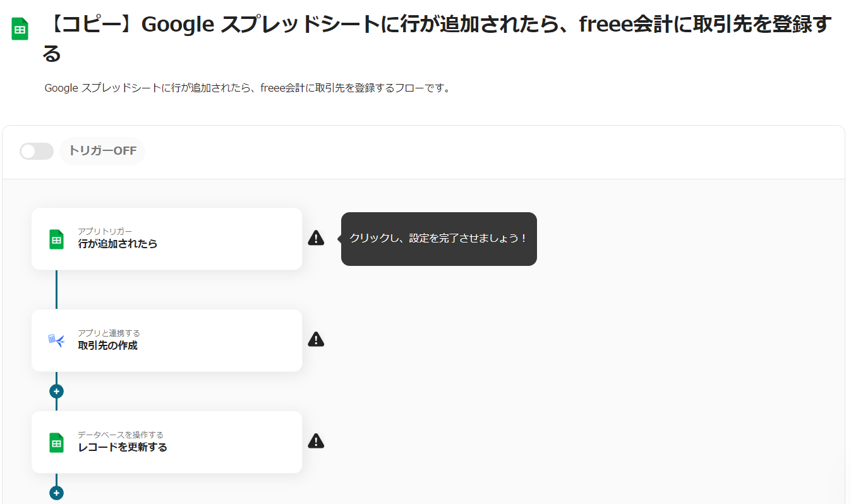
Task: Click the warning icon beside 行が追加されたら
Action: click(316, 238)
